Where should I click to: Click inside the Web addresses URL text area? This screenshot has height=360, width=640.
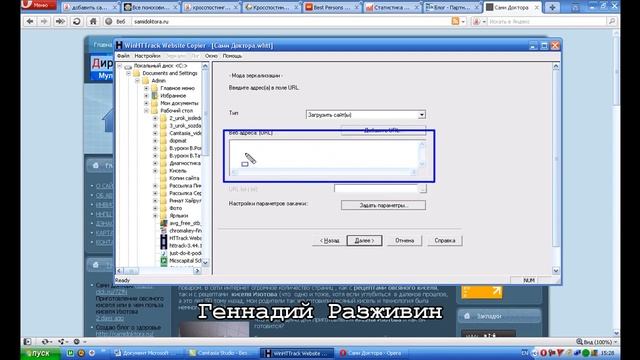tap(324, 154)
